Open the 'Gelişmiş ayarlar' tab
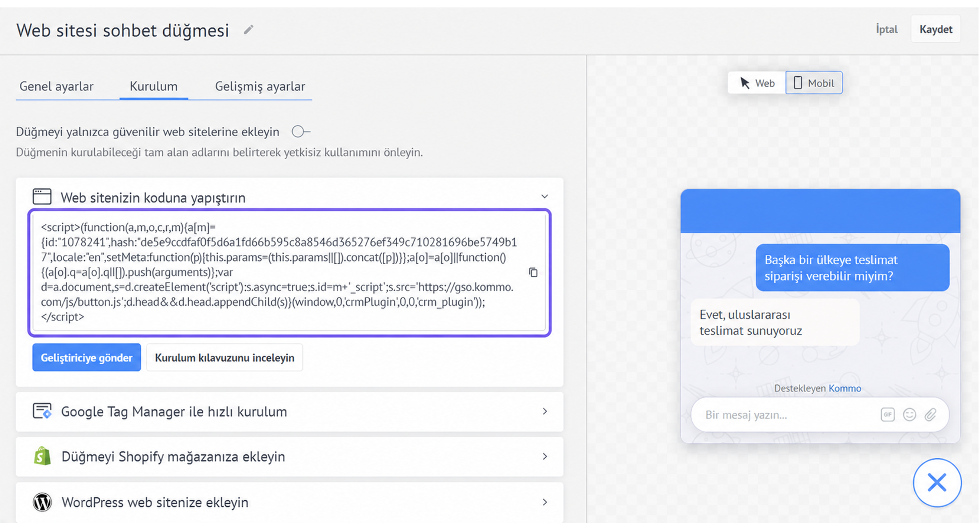980x523 pixels. point(260,87)
